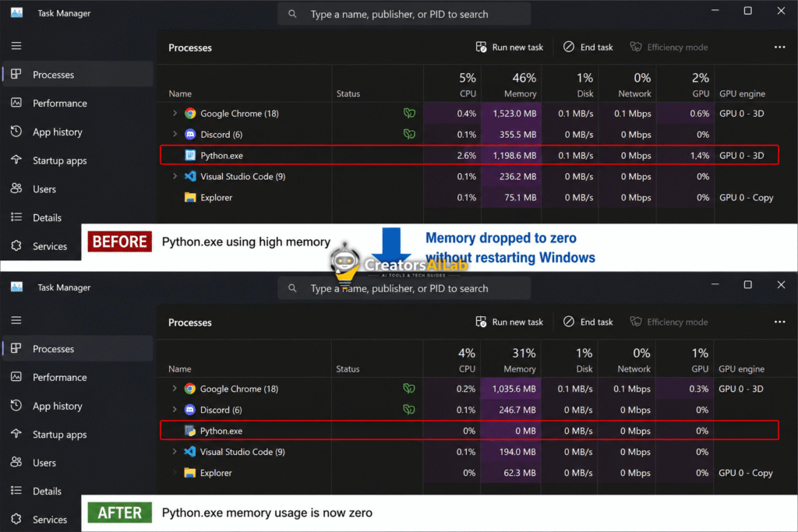Click Python.exe icon in bottom window
The height and width of the screenshot is (532, 798).
(x=190, y=431)
